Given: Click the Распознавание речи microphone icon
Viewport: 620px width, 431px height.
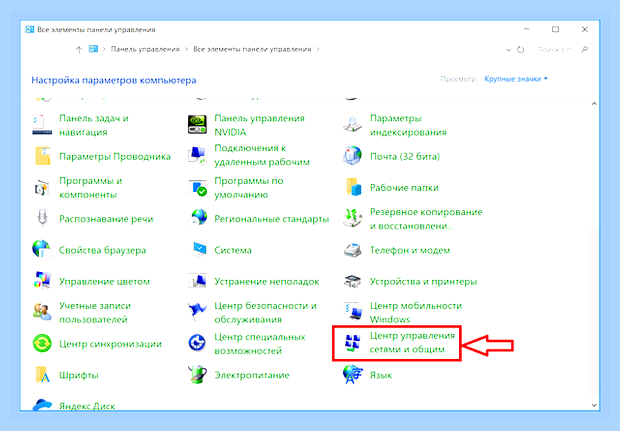Looking at the screenshot, I should click(x=42, y=218).
